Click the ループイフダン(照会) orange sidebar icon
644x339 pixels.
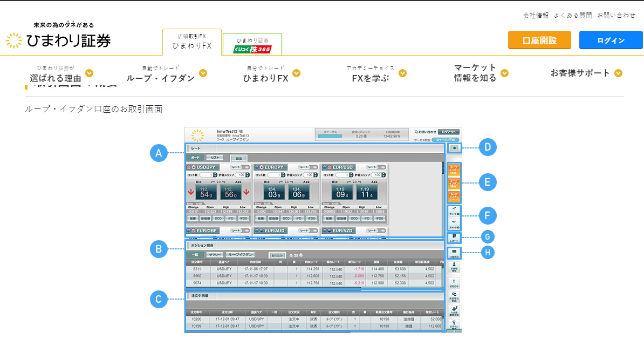(x=454, y=184)
